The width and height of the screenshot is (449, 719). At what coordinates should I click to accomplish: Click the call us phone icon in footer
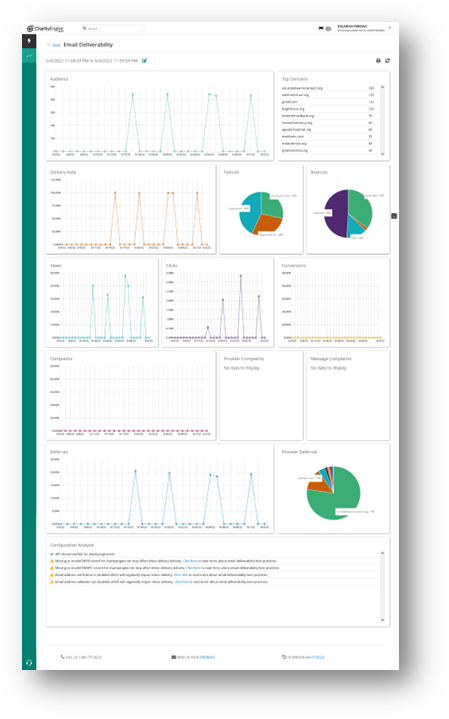coord(62,657)
